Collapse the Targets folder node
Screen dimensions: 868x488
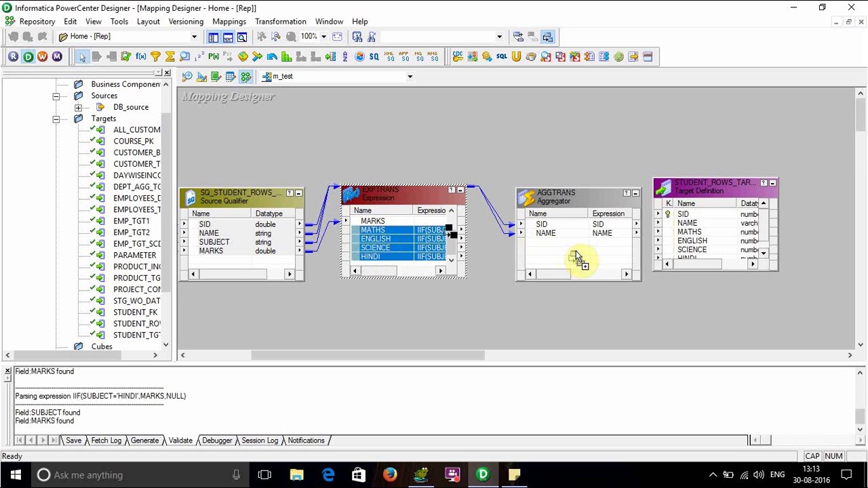pos(56,119)
